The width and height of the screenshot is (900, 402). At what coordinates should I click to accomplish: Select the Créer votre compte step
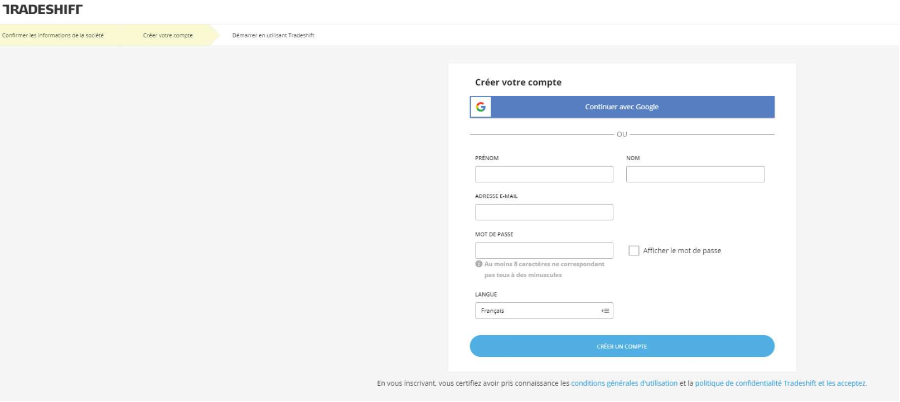168,35
